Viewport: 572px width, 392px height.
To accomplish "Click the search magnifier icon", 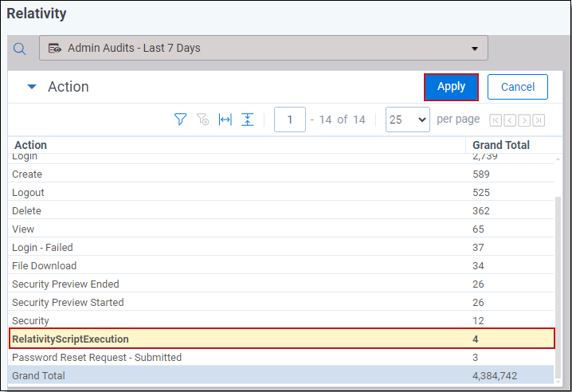I will coord(21,49).
